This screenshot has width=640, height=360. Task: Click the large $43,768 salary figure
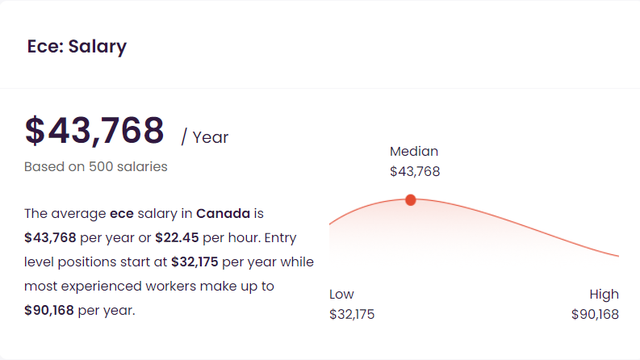click(x=94, y=131)
